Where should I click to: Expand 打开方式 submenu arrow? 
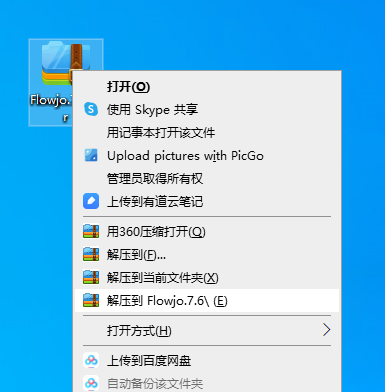(x=326, y=330)
